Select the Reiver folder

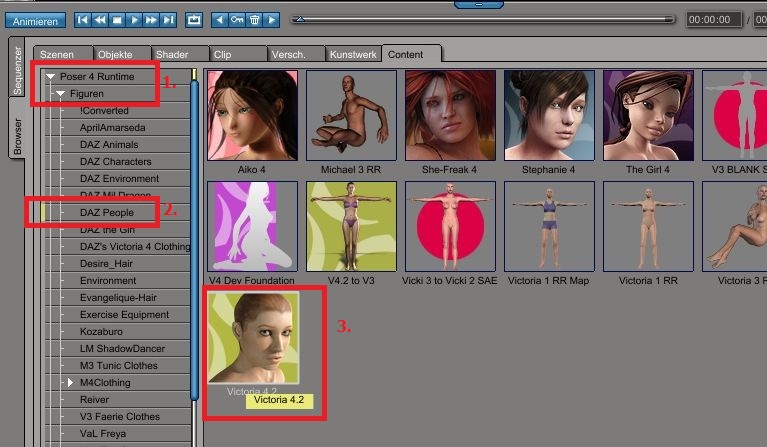click(94, 400)
